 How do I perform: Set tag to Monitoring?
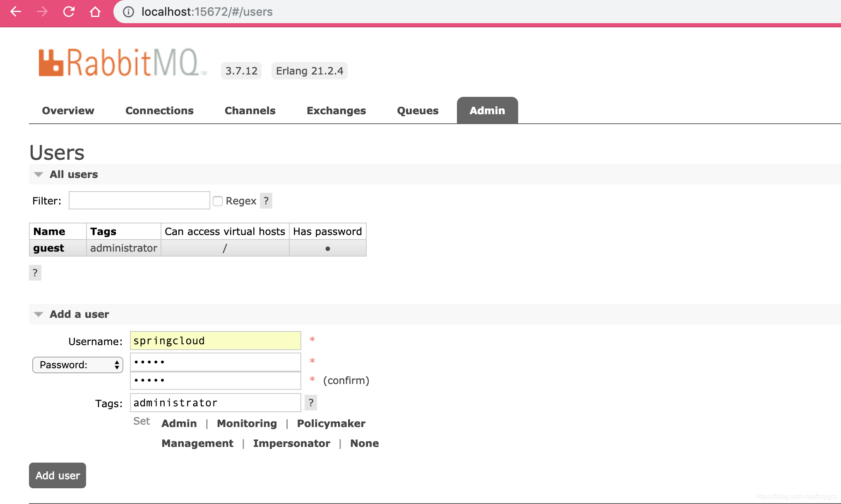coord(247,423)
